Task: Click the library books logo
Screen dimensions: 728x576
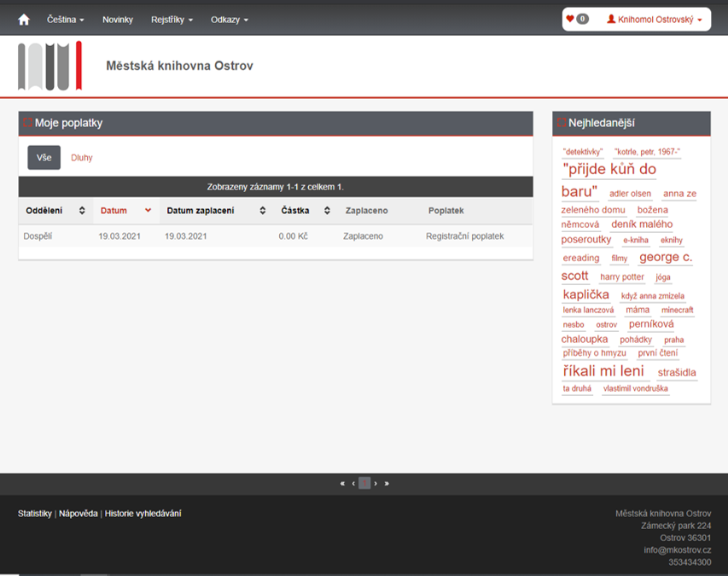Action: pos(50,66)
